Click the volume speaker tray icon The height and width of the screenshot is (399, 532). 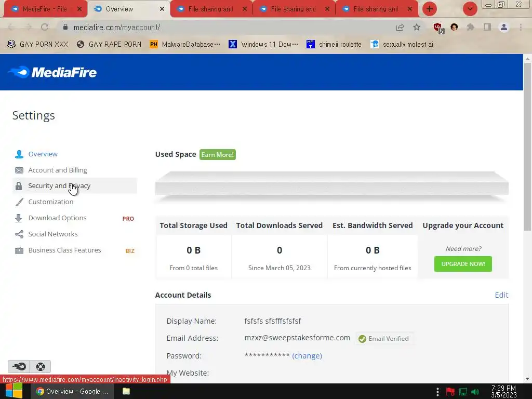475,392
